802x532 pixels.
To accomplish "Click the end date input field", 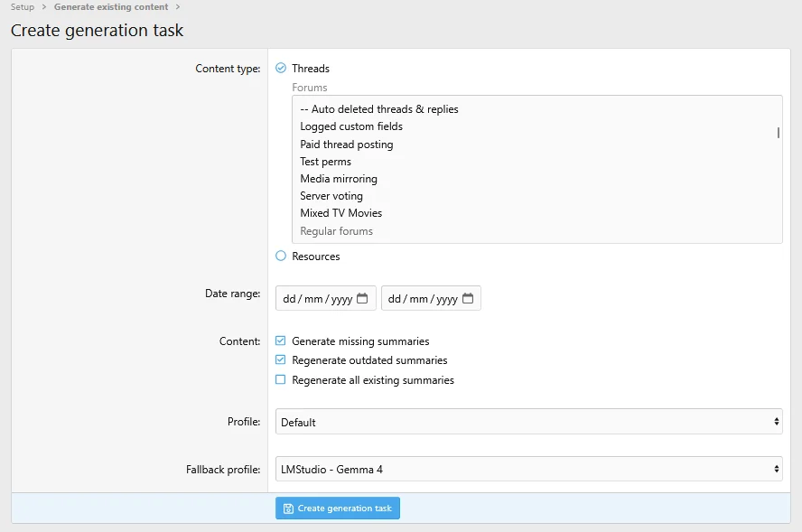I will coord(431,298).
